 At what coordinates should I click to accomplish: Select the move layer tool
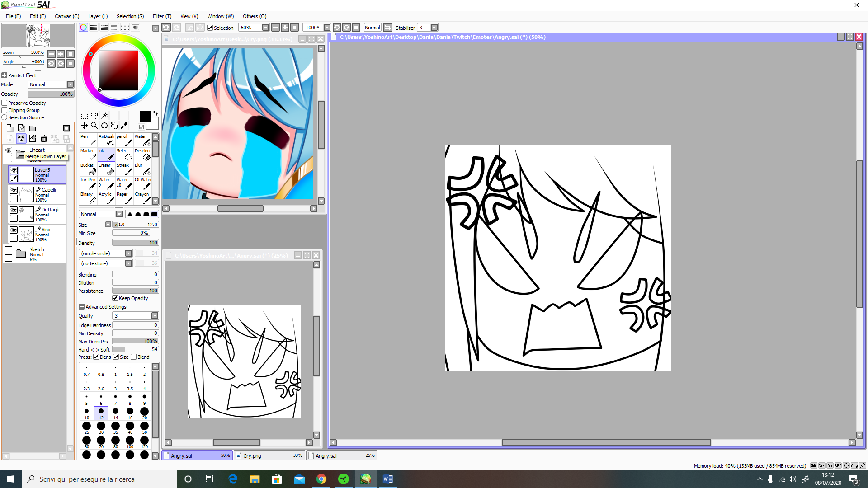(85, 126)
